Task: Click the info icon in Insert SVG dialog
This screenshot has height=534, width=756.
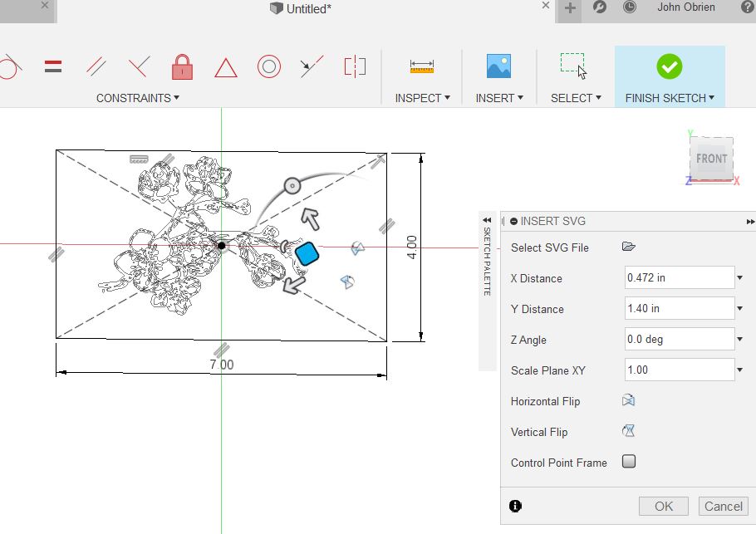Action: (x=515, y=506)
